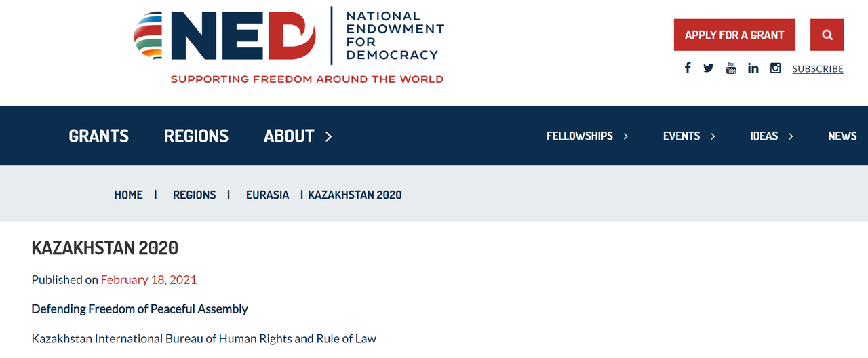The image size is (868, 358).
Task: Select Eurasia in the breadcrumb trail
Action: 267,195
